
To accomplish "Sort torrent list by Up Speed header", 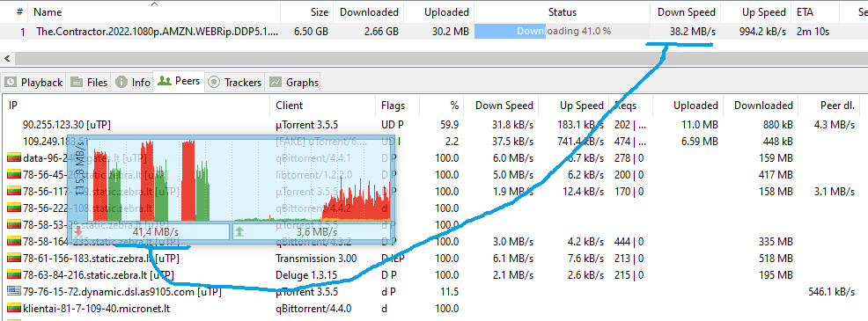I will pos(755,11).
